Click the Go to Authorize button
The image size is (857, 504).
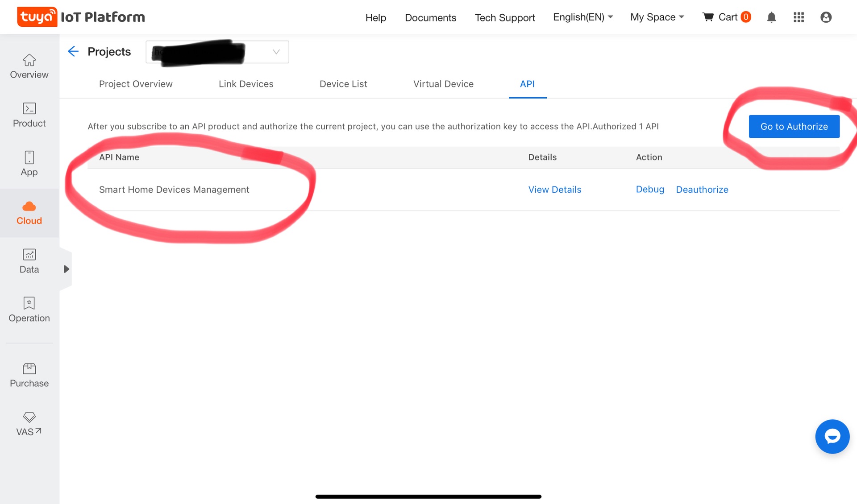point(794,127)
